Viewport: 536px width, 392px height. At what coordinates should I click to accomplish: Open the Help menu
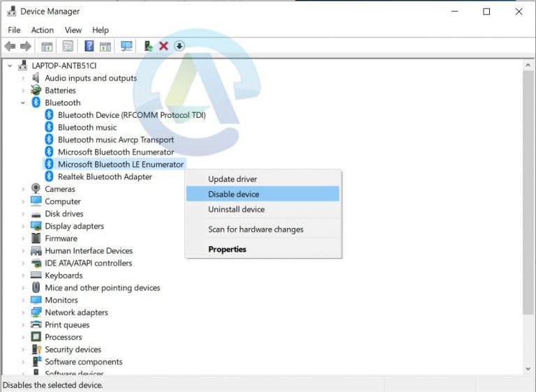tap(100, 30)
